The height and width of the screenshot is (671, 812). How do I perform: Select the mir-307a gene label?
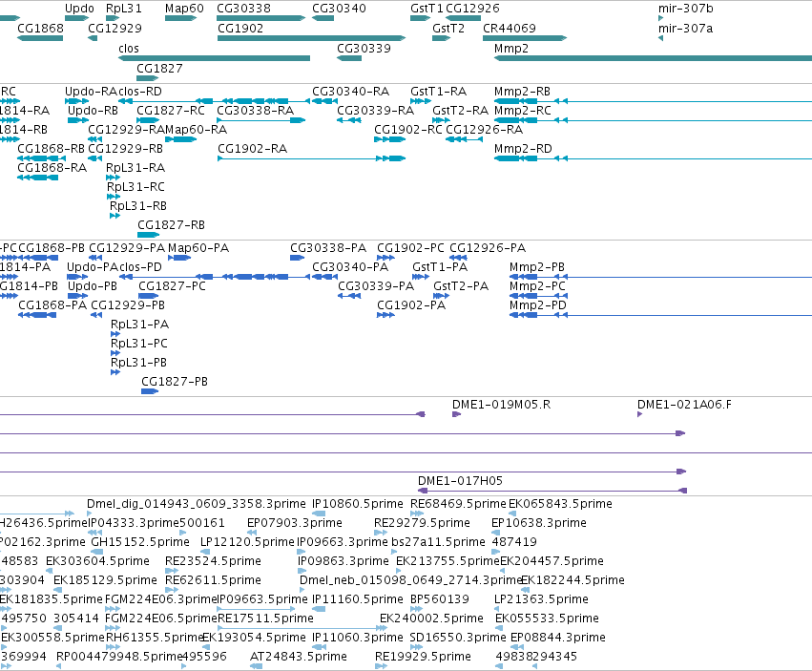tap(685, 28)
